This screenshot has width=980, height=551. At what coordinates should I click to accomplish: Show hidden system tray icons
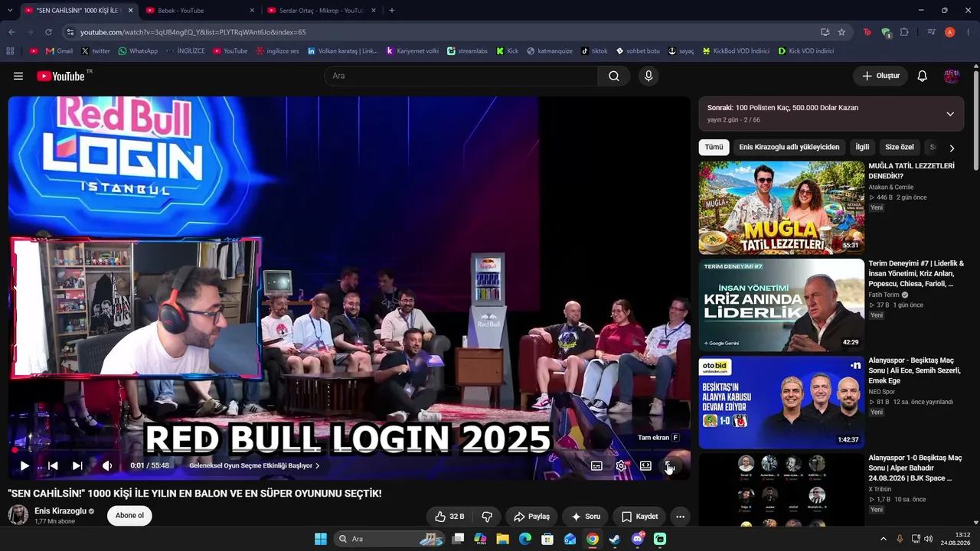click(x=883, y=539)
